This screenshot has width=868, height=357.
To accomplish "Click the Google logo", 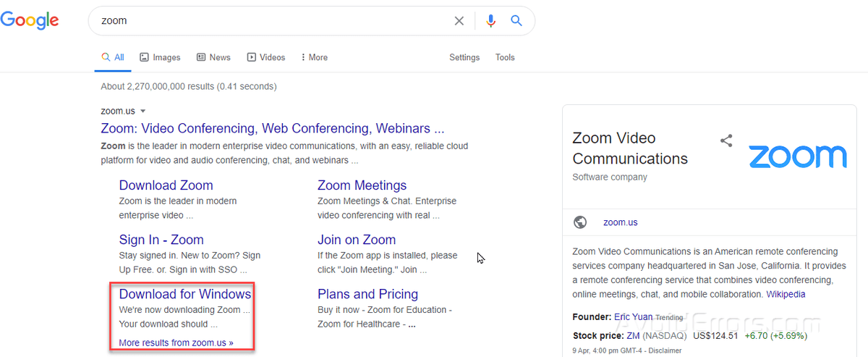I will [x=29, y=20].
